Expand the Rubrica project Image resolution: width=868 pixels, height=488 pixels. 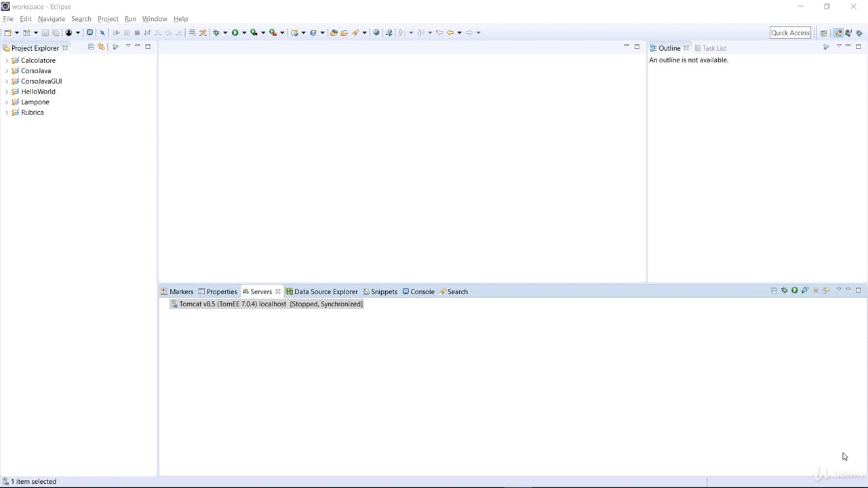click(7, 113)
